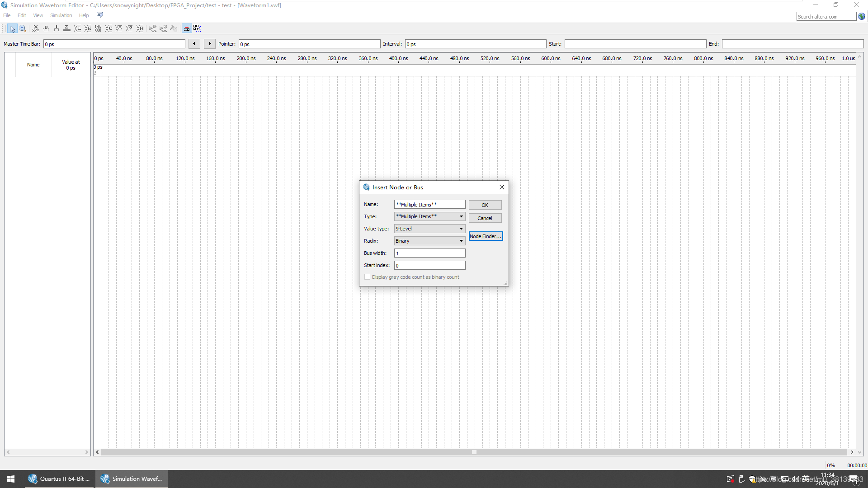The width and height of the screenshot is (868, 488).
Task: Click the Count Value (C) icon
Action: (x=109, y=28)
